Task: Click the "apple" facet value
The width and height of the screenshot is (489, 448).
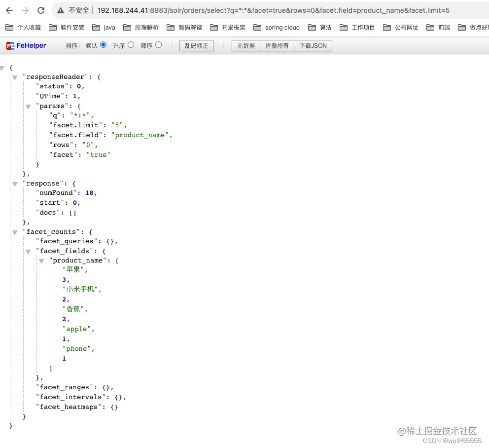Action: [77, 329]
